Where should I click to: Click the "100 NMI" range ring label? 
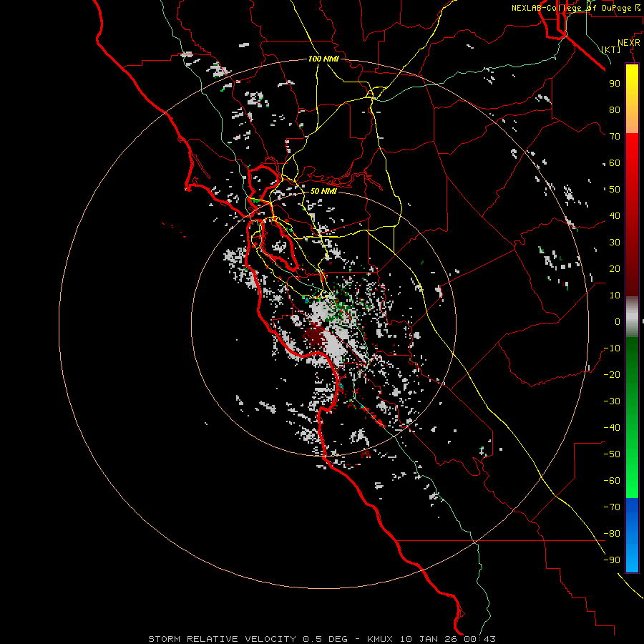point(323,59)
